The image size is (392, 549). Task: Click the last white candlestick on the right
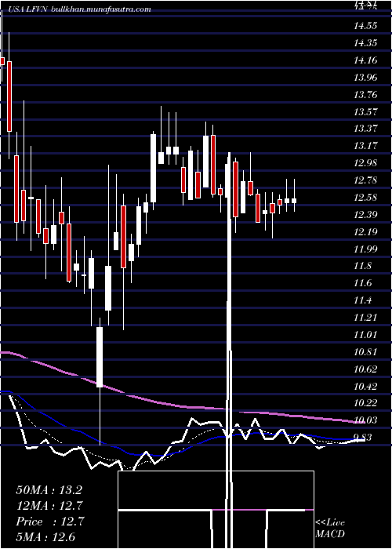click(294, 201)
